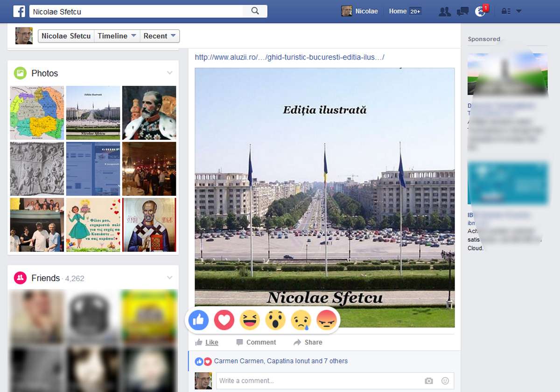Click the Share button under the post
The image size is (560, 392).
308,342
